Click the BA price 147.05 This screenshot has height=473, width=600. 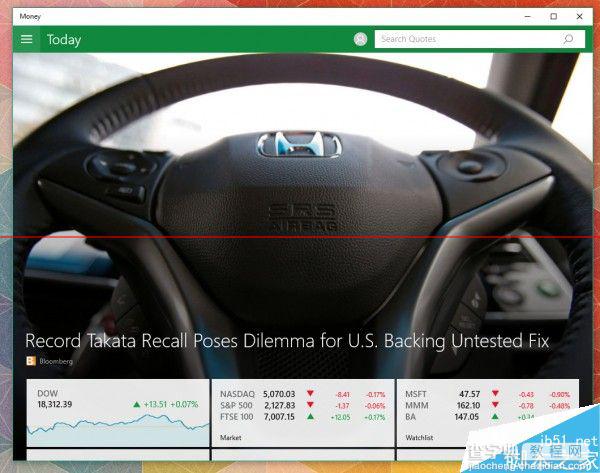pyautogui.click(x=466, y=417)
